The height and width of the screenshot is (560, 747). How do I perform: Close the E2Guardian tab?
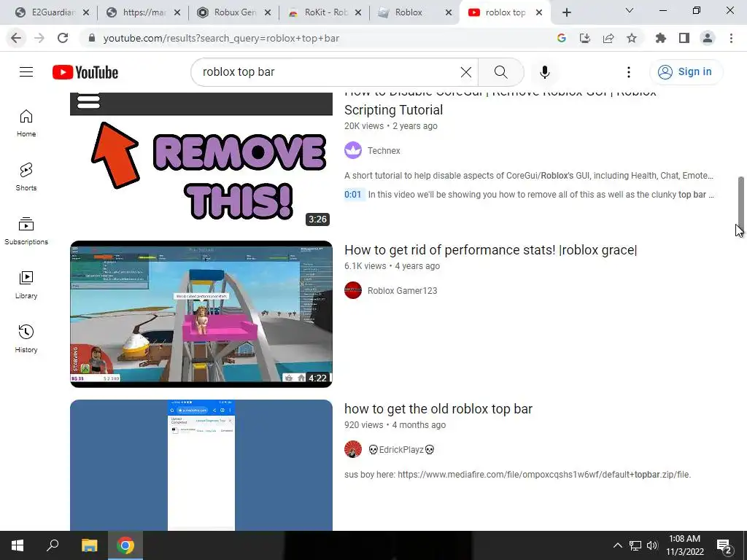coord(86,13)
